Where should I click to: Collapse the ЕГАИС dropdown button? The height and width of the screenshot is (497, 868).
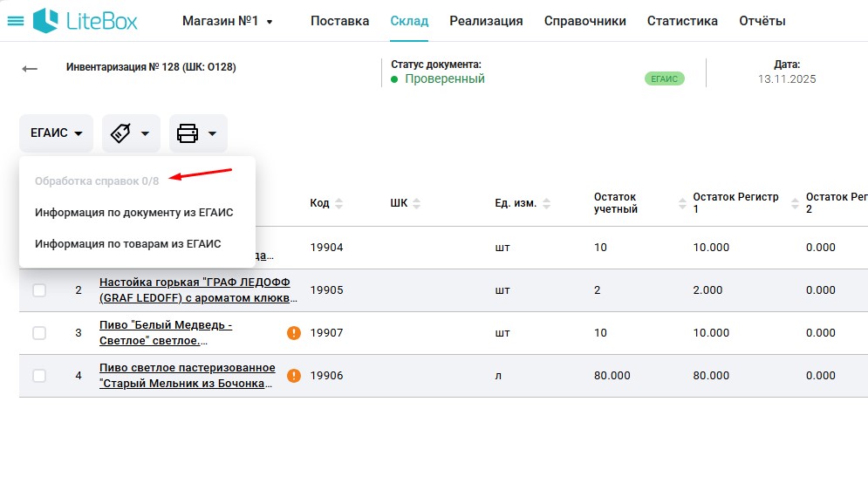pos(56,133)
